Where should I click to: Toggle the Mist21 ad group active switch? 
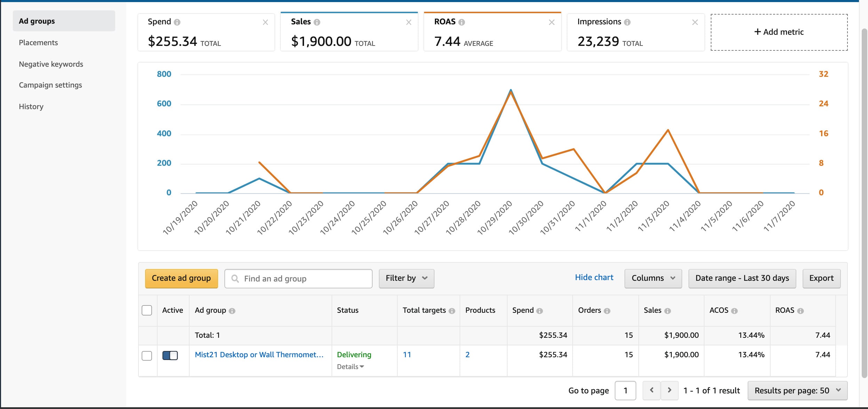click(x=170, y=355)
